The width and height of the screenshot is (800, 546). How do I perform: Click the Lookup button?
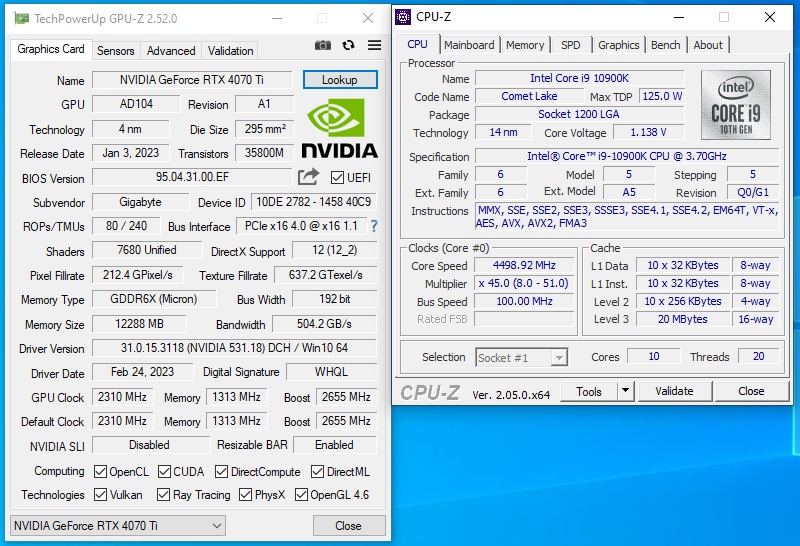[340, 80]
